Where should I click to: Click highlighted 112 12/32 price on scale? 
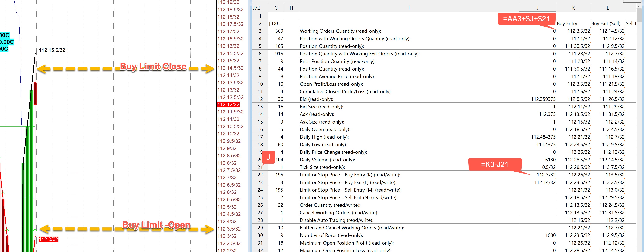point(228,104)
